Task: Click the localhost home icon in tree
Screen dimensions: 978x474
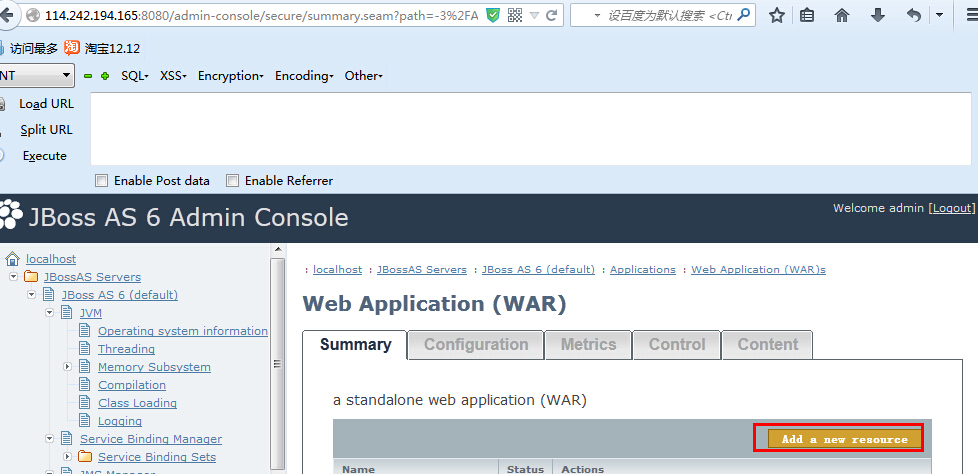Action: 12,259
